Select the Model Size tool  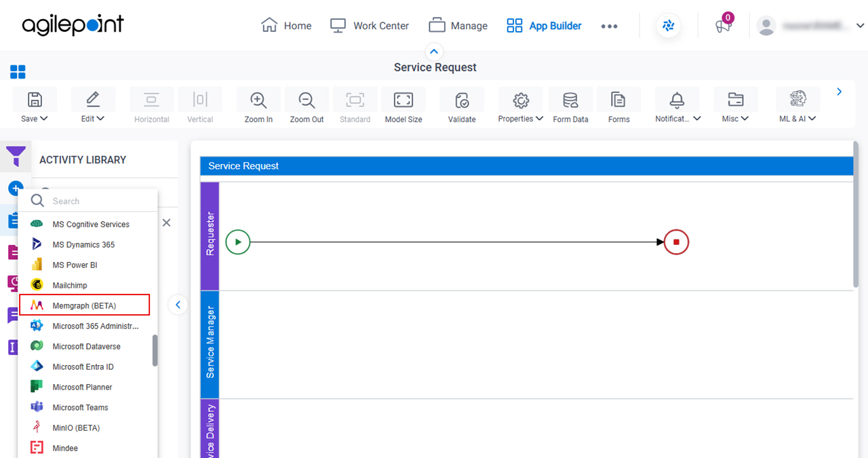(x=403, y=100)
